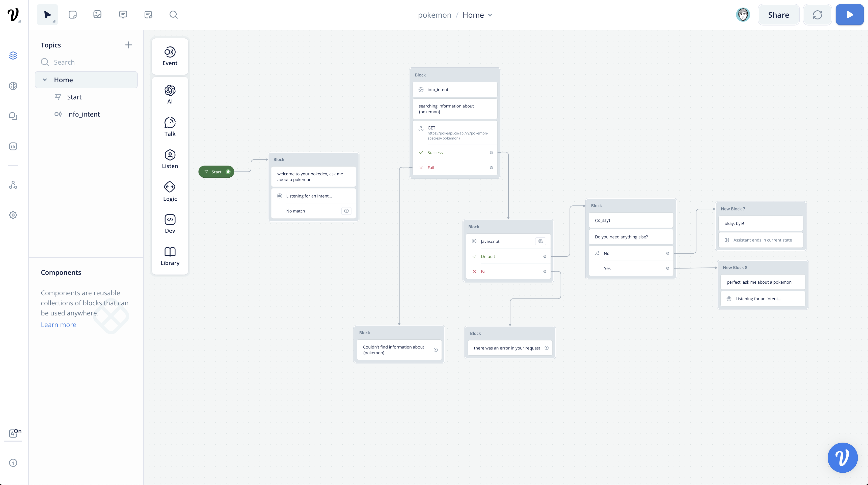Image resolution: width=868 pixels, height=485 pixels.
Task: Click the GET Success output port
Action: coord(491,153)
